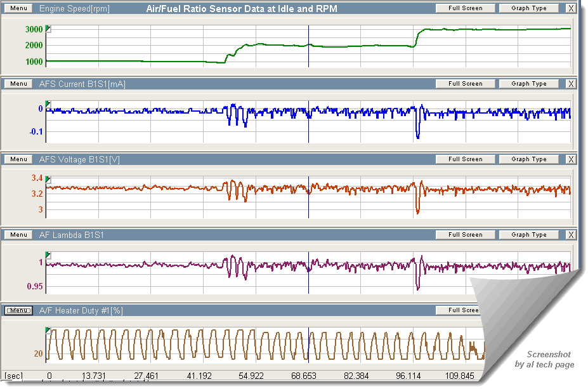Open the Engine Speed panel Menu
The width and height of the screenshot is (588, 389).
18,9
